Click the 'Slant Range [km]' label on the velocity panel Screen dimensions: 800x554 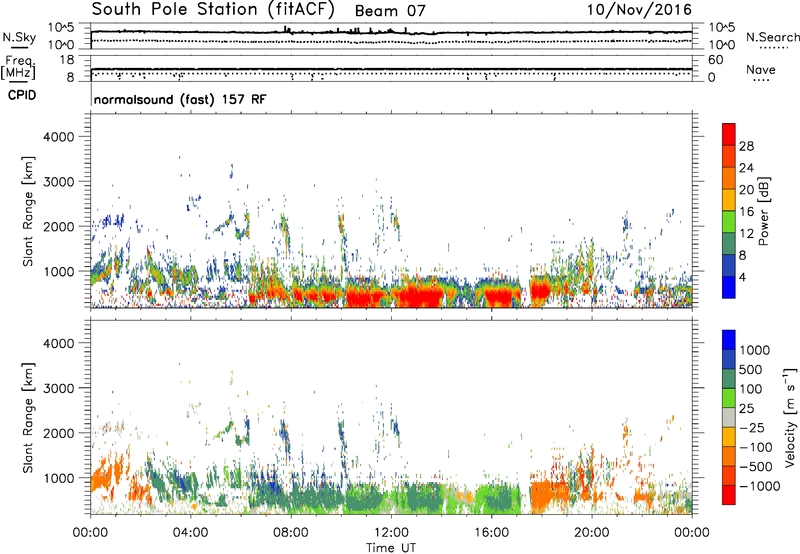[28, 417]
